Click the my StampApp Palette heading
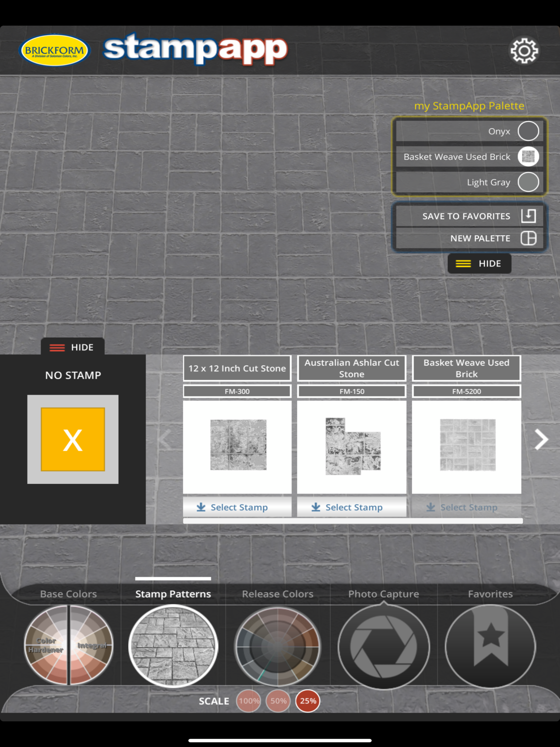 469,106
